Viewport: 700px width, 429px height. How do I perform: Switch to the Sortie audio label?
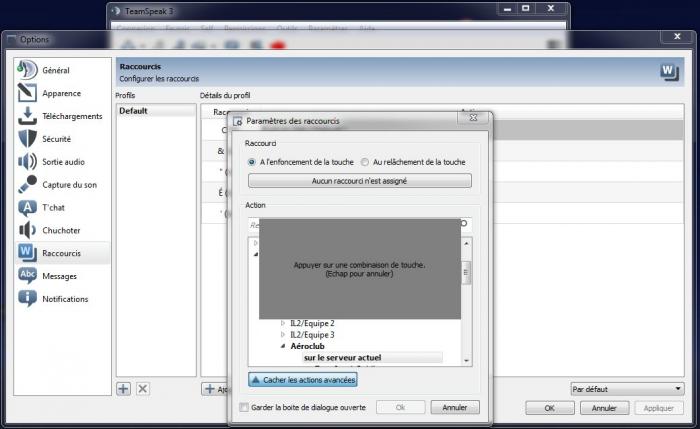(x=63, y=162)
